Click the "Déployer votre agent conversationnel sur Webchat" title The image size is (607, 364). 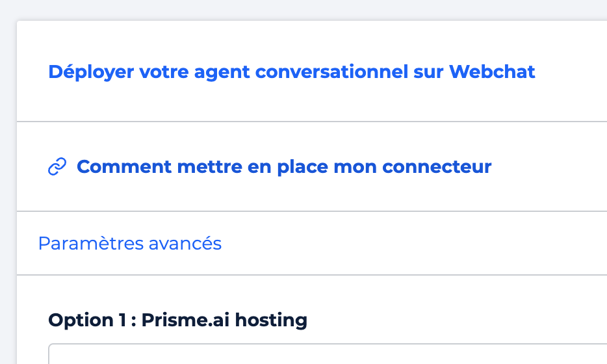click(292, 72)
